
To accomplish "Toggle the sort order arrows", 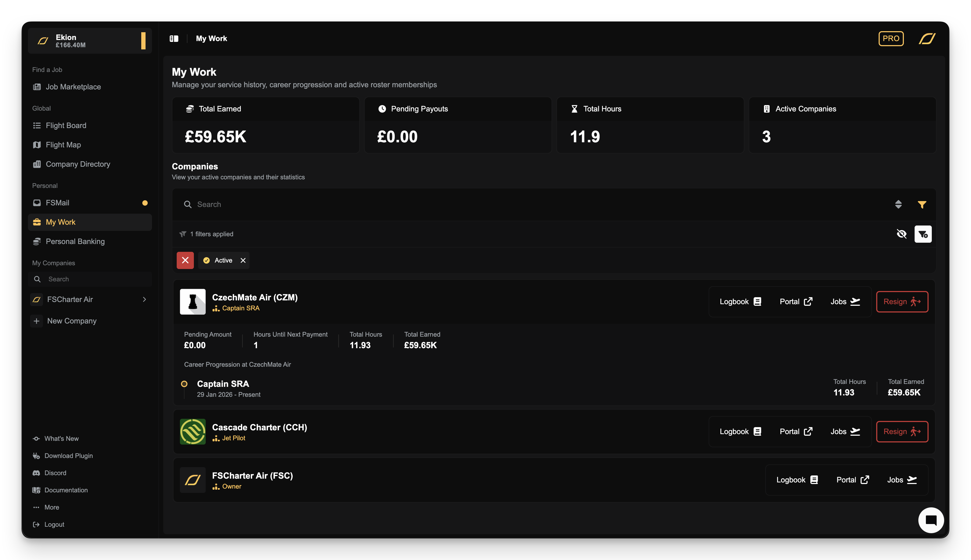I will [898, 204].
